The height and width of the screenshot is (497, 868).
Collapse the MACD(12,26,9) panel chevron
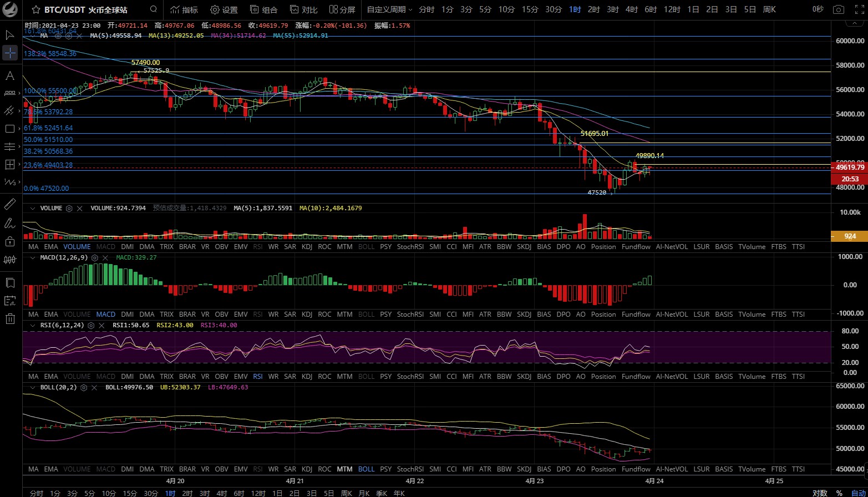[x=33, y=257]
